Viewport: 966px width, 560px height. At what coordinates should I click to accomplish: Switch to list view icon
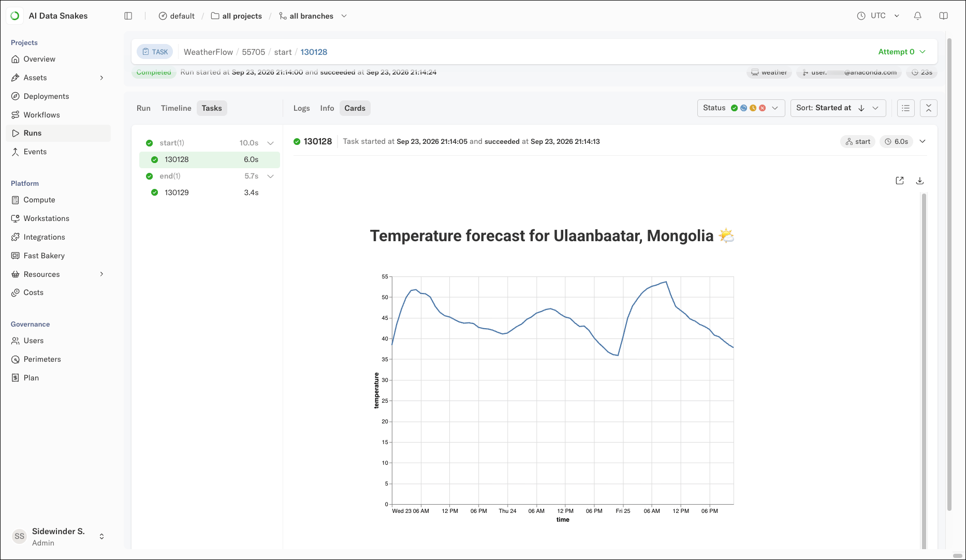(906, 108)
